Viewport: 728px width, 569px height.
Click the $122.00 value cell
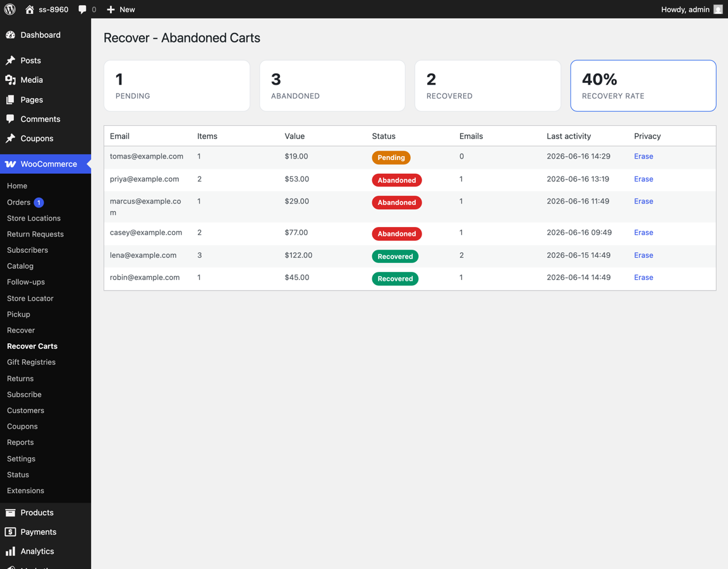tap(298, 255)
